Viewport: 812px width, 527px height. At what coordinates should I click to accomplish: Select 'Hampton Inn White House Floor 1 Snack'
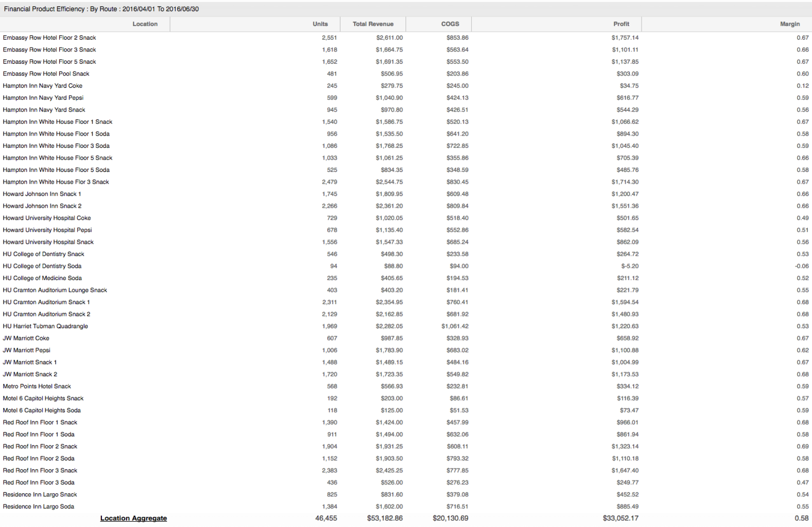point(406,121)
